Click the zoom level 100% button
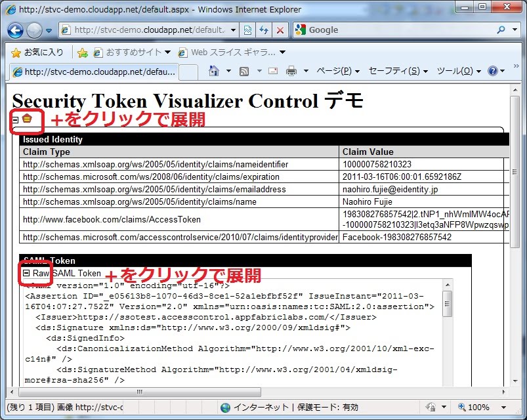527x420 pixels. pos(474,408)
